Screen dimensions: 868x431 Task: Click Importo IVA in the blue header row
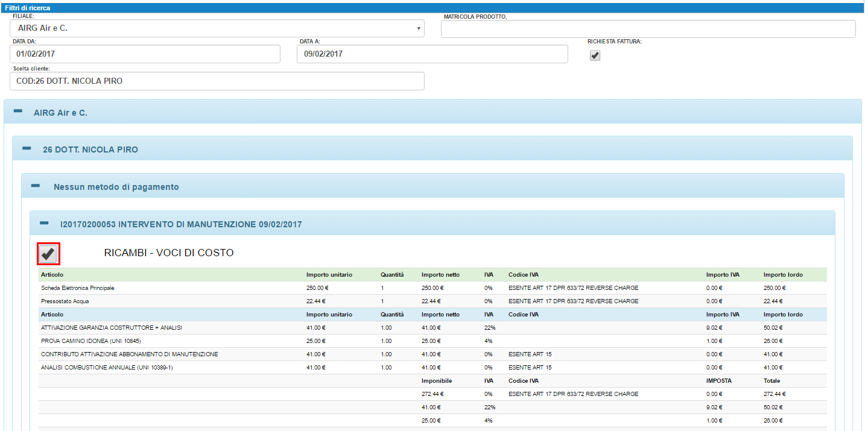pos(723,315)
